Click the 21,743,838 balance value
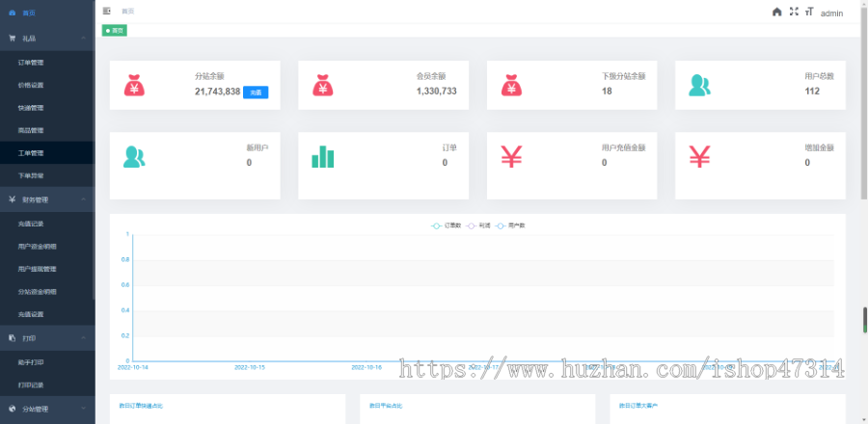 tap(218, 92)
